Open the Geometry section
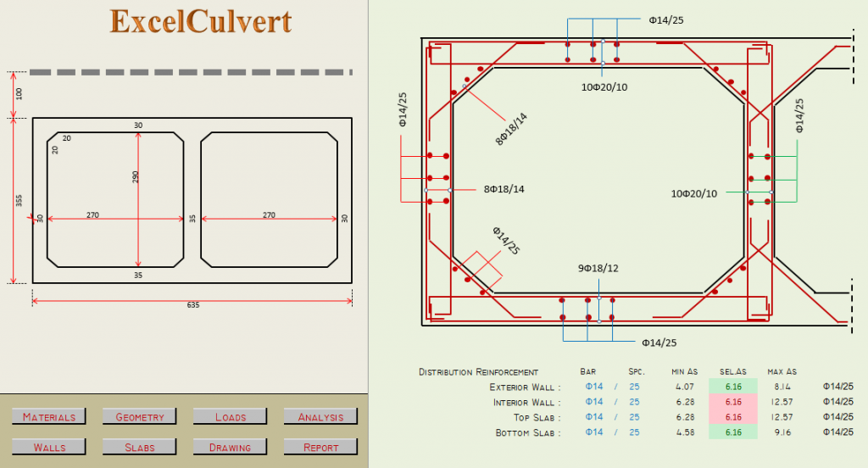 140,416
